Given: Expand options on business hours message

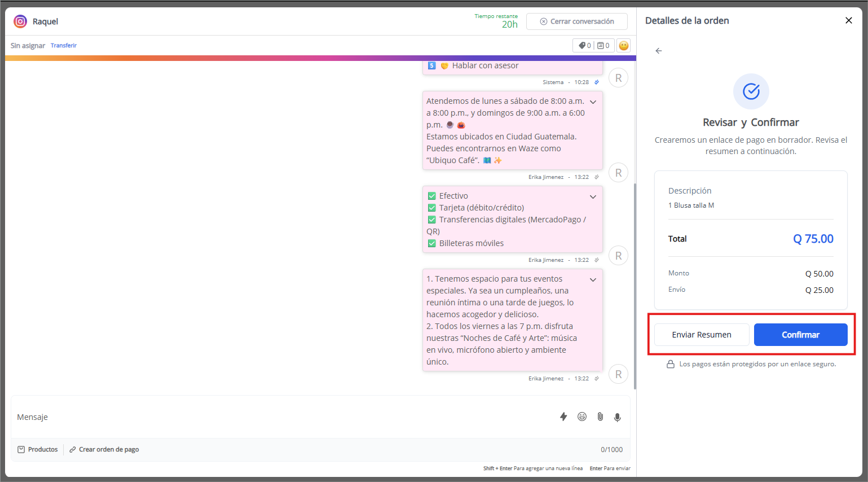Looking at the screenshot, I should point(593,102).
